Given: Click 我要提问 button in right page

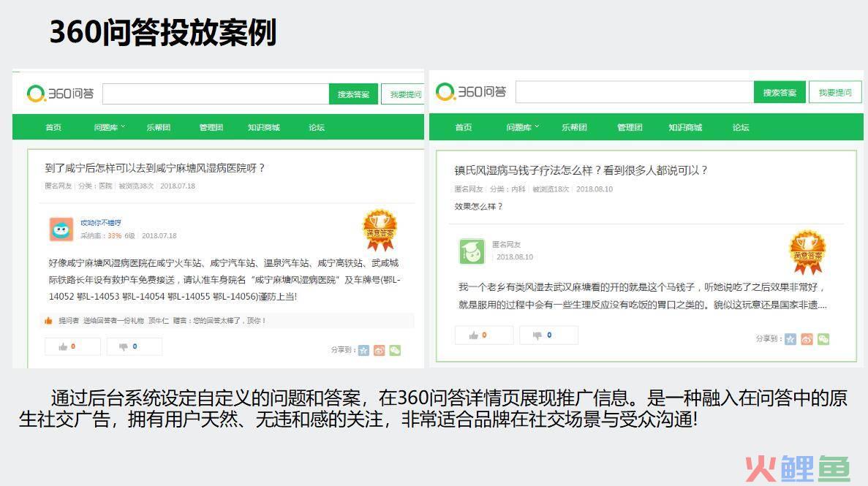Looking at the screenshot, I should 835,92.
